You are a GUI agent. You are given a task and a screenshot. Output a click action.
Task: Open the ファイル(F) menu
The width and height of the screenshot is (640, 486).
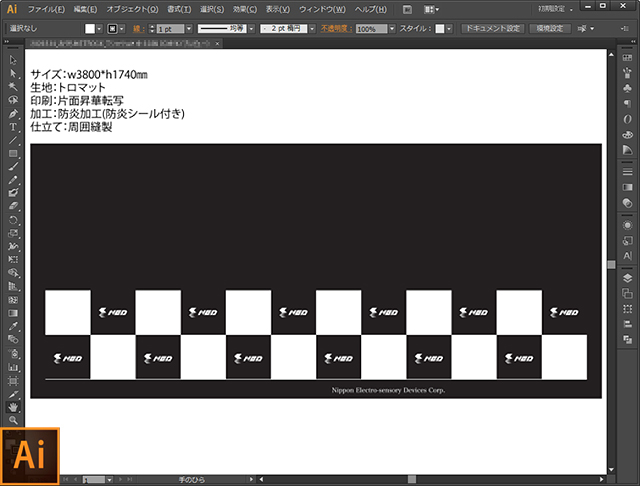(x=46, y=9)
